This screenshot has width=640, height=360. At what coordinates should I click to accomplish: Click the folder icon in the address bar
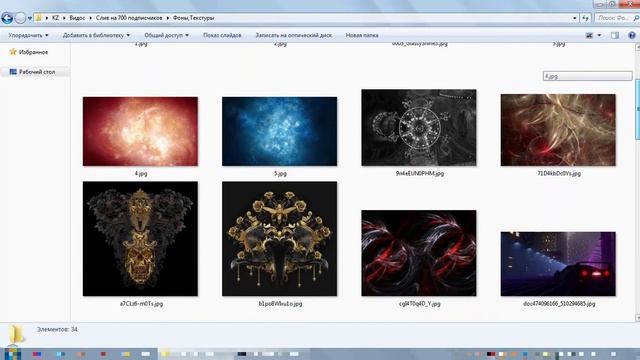(x=38, y=18)
